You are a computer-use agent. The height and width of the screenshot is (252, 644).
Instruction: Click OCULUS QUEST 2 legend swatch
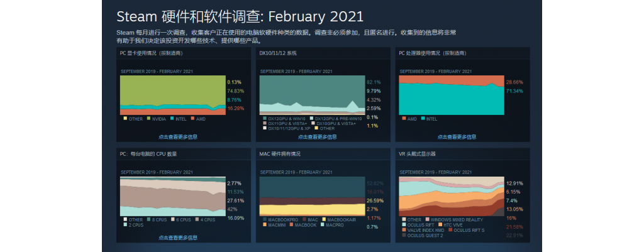coord(404,235)
